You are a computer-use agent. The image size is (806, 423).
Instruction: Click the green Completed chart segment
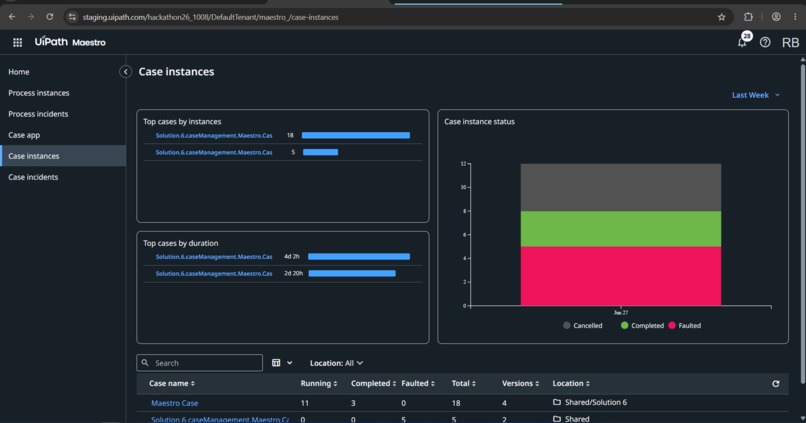click(x=620, y=229)
